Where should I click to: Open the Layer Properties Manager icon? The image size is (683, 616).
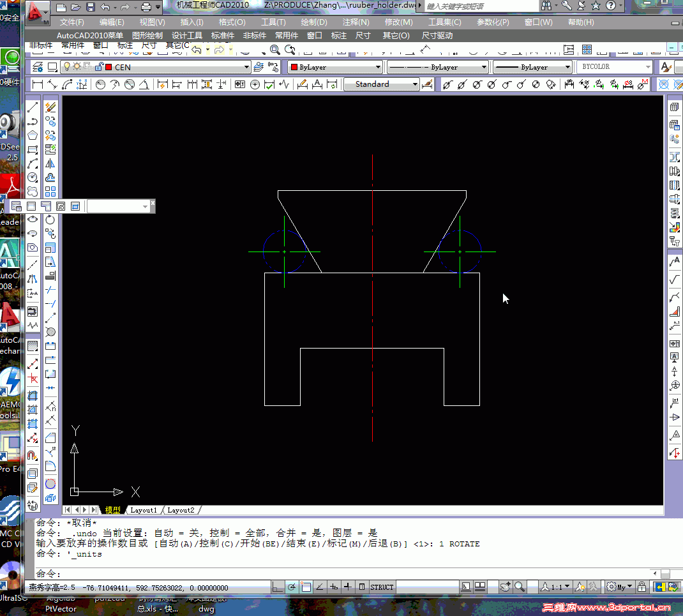tap(38, 67)
